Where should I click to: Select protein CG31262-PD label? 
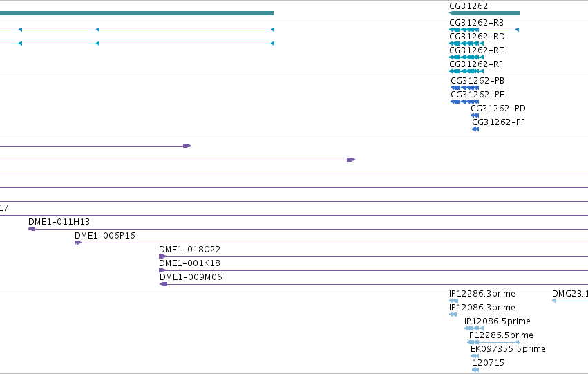click(x=498, y=109)
